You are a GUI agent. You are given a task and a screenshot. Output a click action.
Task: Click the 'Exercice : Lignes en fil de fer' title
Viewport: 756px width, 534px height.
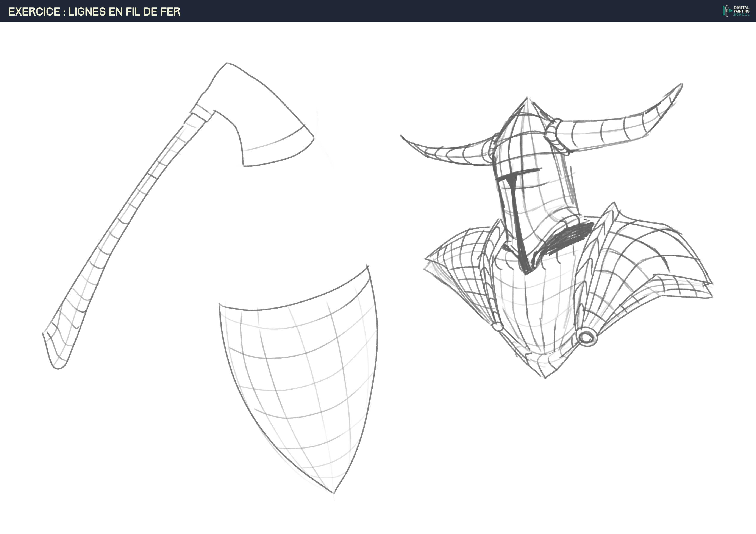click(94, 11)
